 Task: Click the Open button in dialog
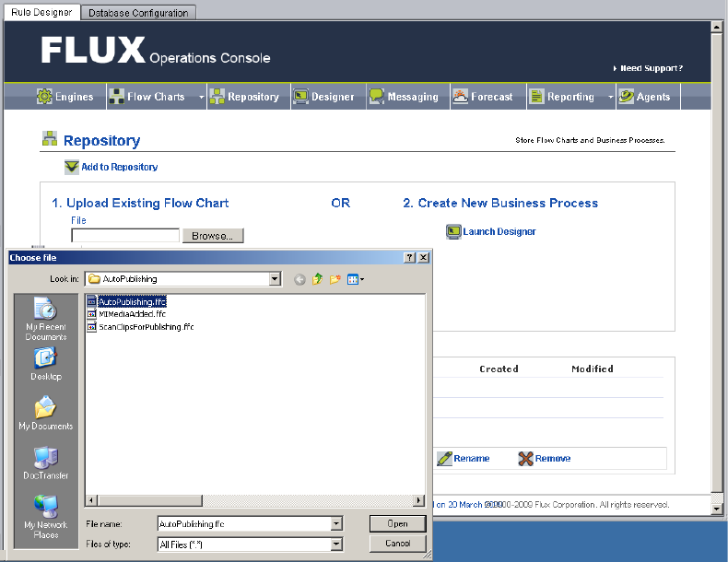[397, 523]
